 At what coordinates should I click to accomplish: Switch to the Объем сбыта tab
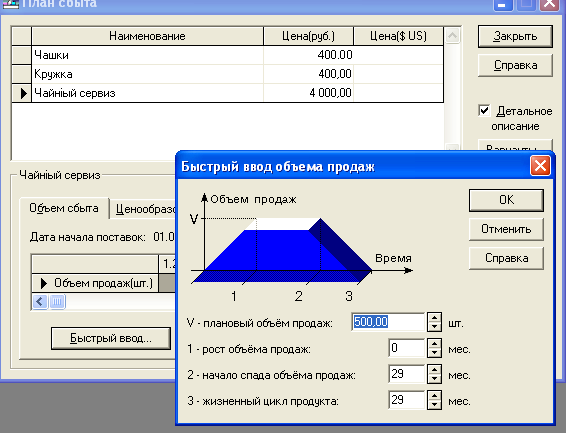tap(64, 208)
